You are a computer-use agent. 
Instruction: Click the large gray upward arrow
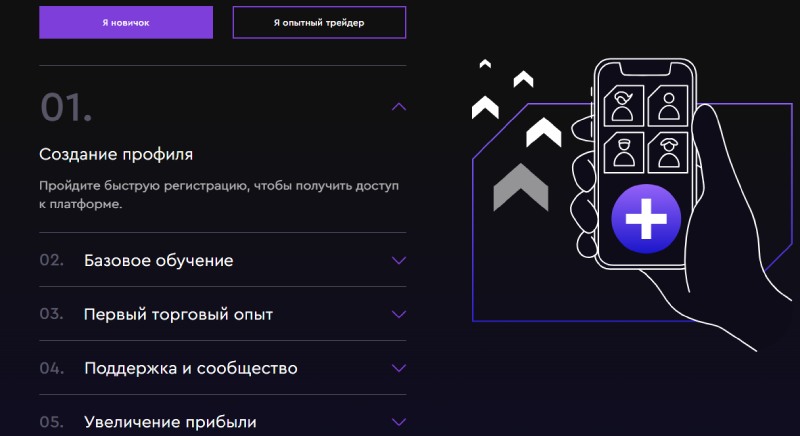pos(520,187)
